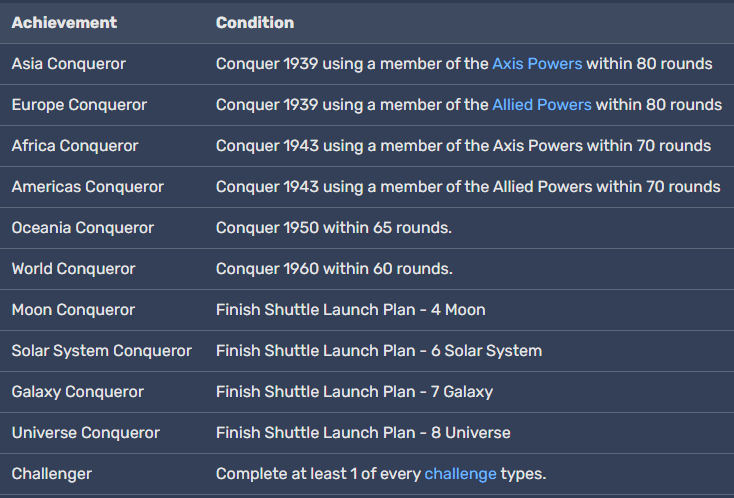734x498 pixels.
Task: Follow the challenge link in Challenger row
Action: click(460, 474)
